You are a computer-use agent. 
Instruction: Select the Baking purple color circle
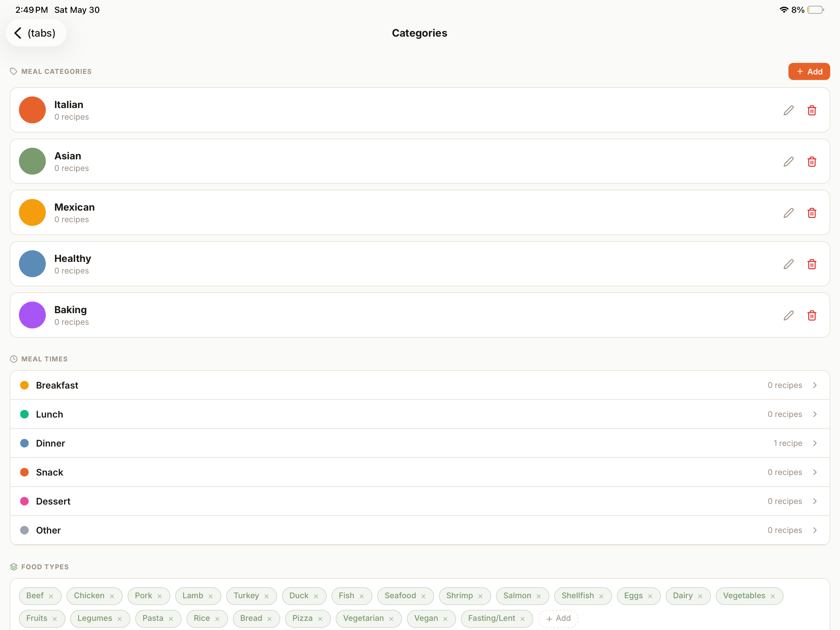[x=32, y=315]
